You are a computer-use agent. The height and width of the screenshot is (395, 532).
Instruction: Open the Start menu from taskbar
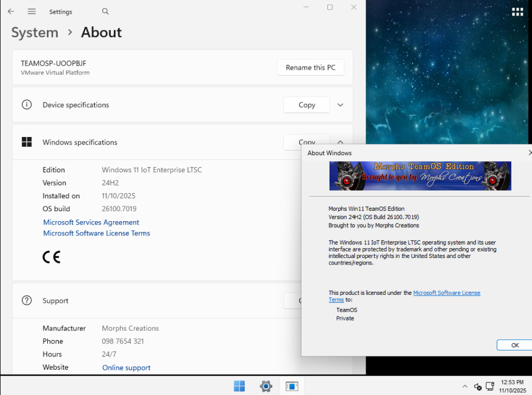pos(239,386)
